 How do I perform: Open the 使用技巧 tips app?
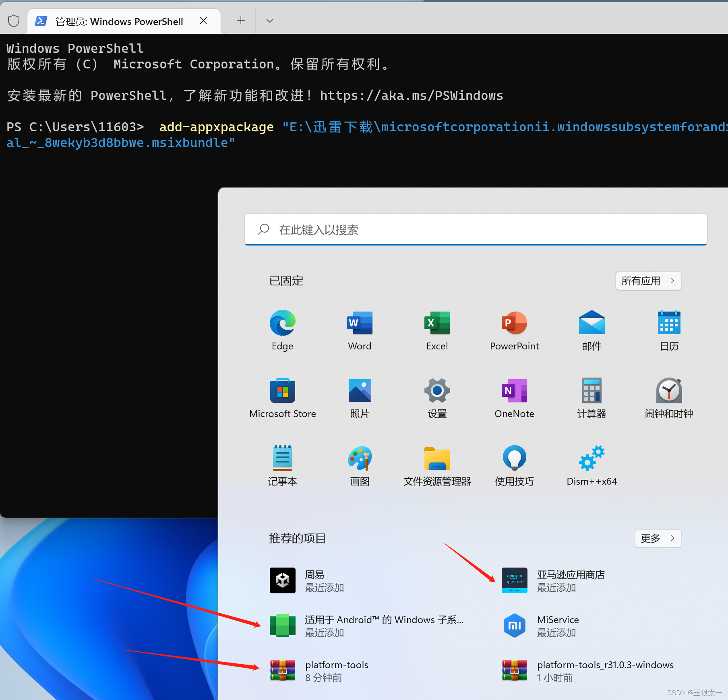pyautogui.click(x=514, y=465)
